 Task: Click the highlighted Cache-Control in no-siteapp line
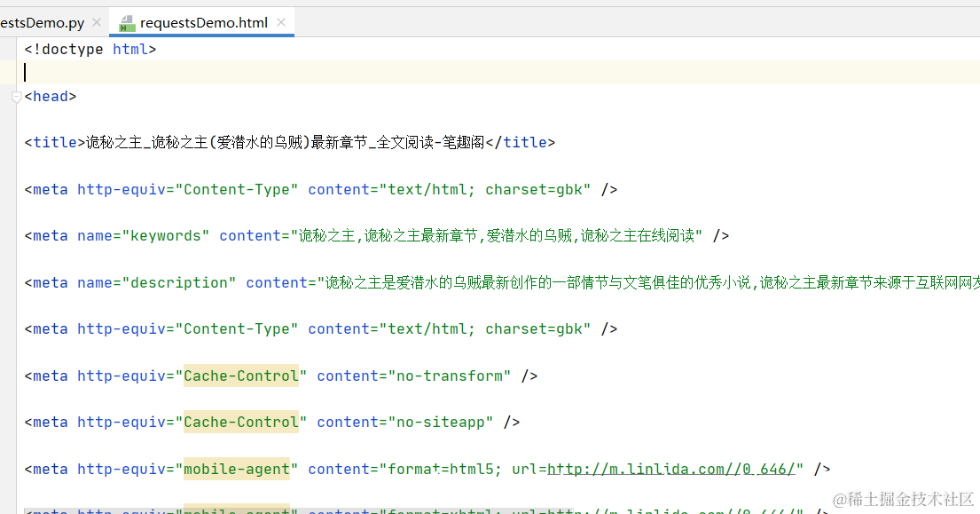point(241,422)
